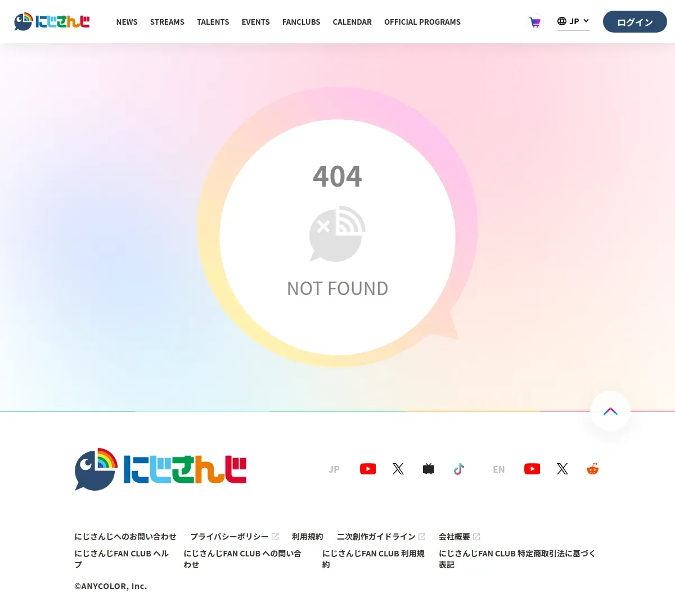This screenshot has width=675, height=616.
Task: Open 二次創作ガイドライン link
Action: [x=376, y=537]
